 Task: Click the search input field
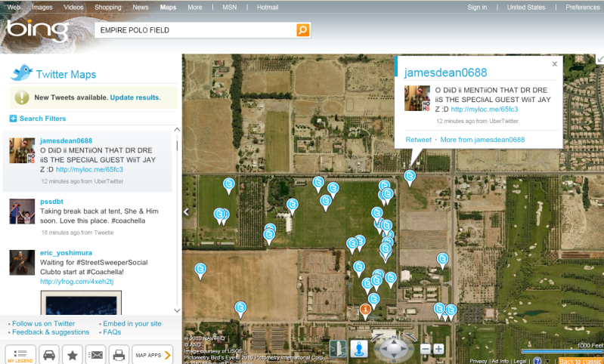(x=195, y=30)
